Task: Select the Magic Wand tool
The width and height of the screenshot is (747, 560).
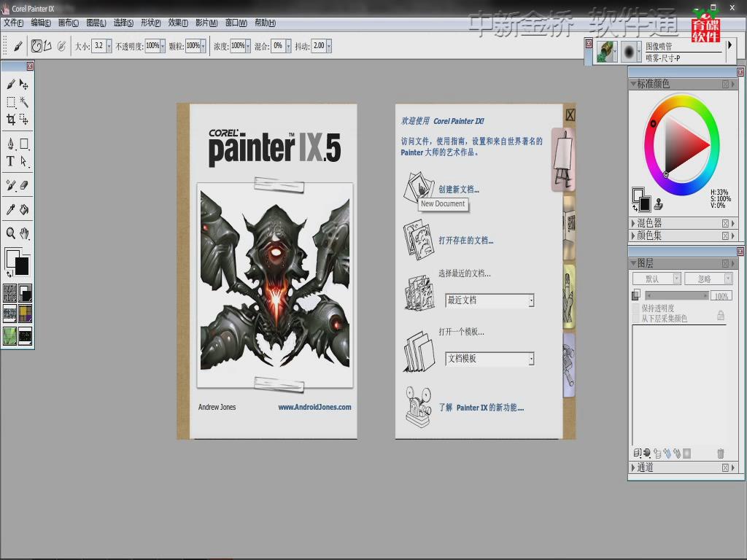Action: click(24, 102)
